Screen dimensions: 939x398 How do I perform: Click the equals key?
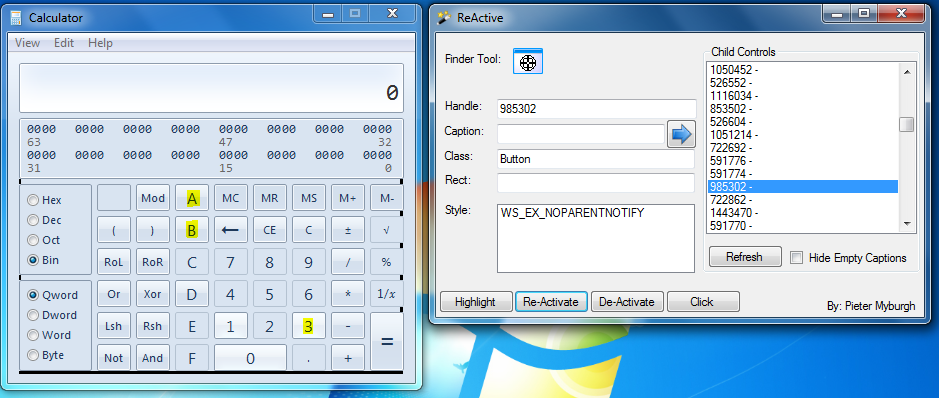(387, 341)
